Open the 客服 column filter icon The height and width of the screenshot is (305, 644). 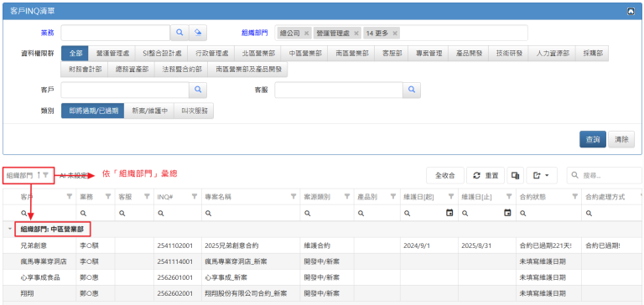147,197
